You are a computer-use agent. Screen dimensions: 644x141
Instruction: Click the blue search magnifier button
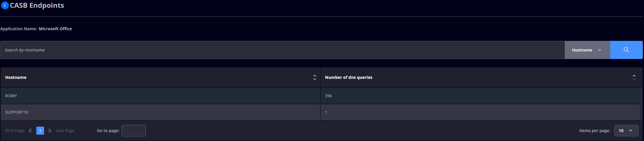point(626,50)
